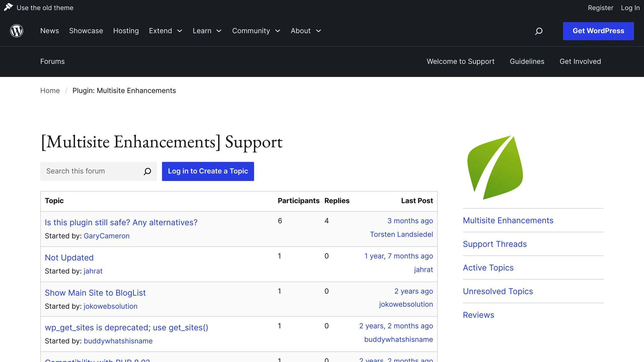Open sidebar Active Topics link

pyautogui.click(x=488, y=268)
